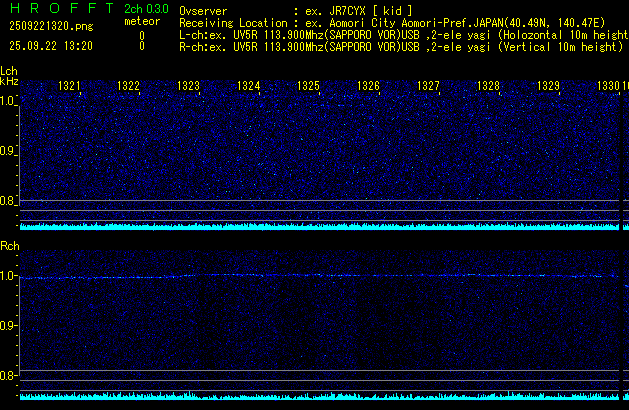Select the R-ch antenna description line

(400, 46)
